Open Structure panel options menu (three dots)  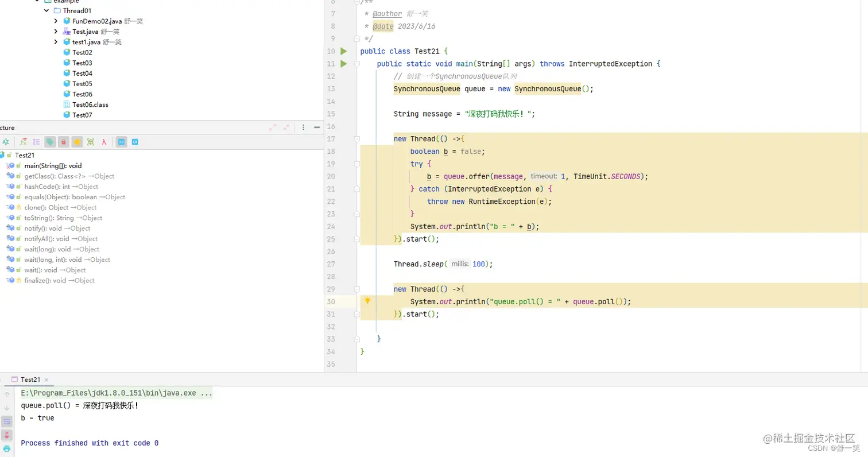[303, 127]
